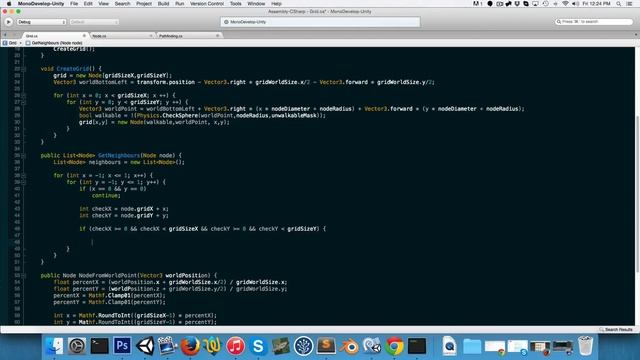Switch to the Pathfinding.cs tab
Image resolution: width=640 pixels, height=360 pixels.
[189, 36]
